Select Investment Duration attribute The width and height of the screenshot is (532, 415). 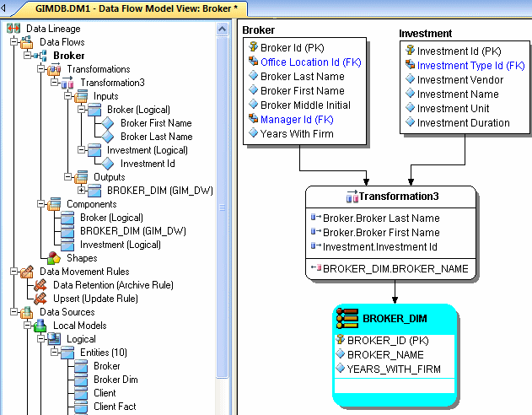[463, 123]
